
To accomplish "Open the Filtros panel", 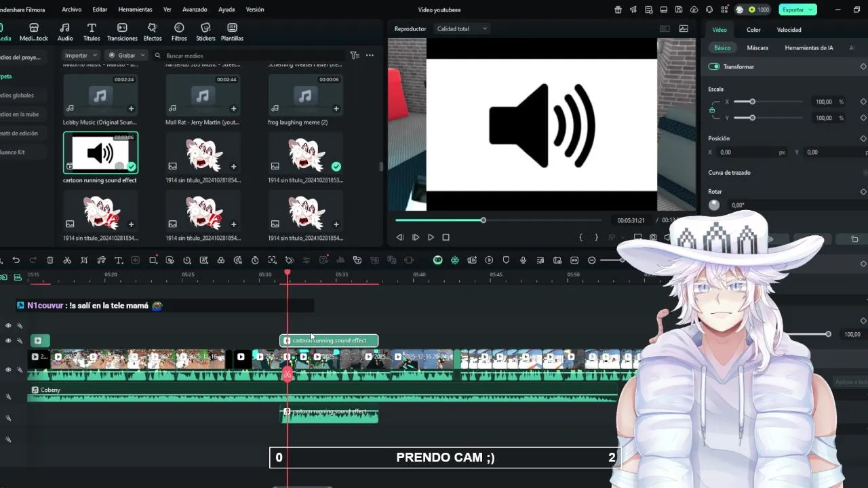I will pyautogui.click(x=179, y=31).
